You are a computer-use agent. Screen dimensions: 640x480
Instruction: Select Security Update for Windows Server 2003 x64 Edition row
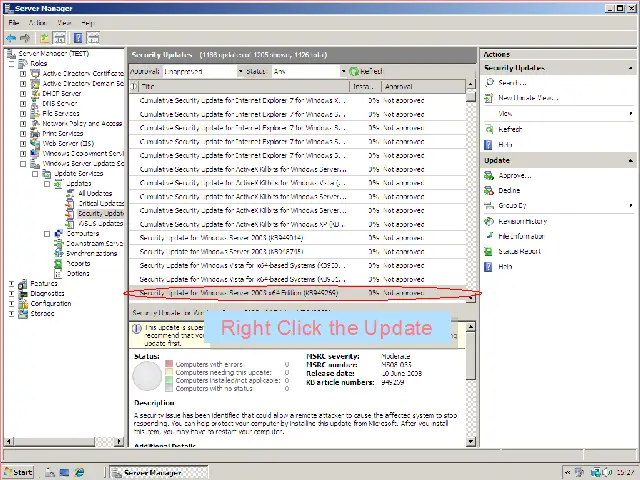coord(298,293)
